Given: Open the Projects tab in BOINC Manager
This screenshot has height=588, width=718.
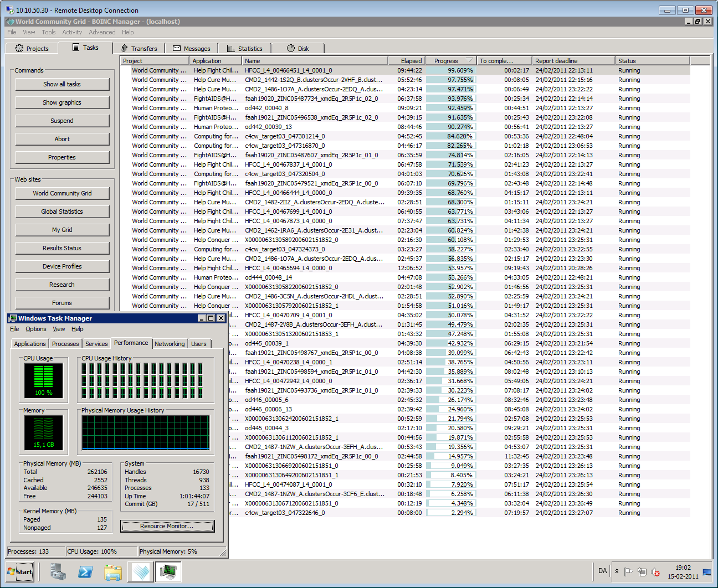Looking at the screenshot, I should [x=32, y=48].
